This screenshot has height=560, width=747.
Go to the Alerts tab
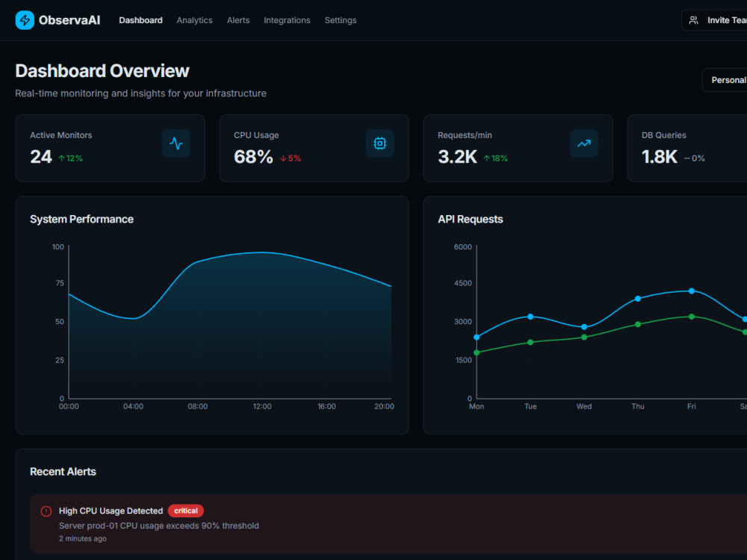click(x=238, y=20)
